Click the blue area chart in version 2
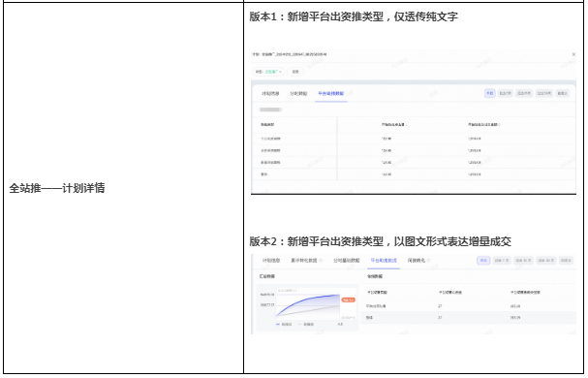The width and height of the screenshot is (588, 378). (307, 306)
